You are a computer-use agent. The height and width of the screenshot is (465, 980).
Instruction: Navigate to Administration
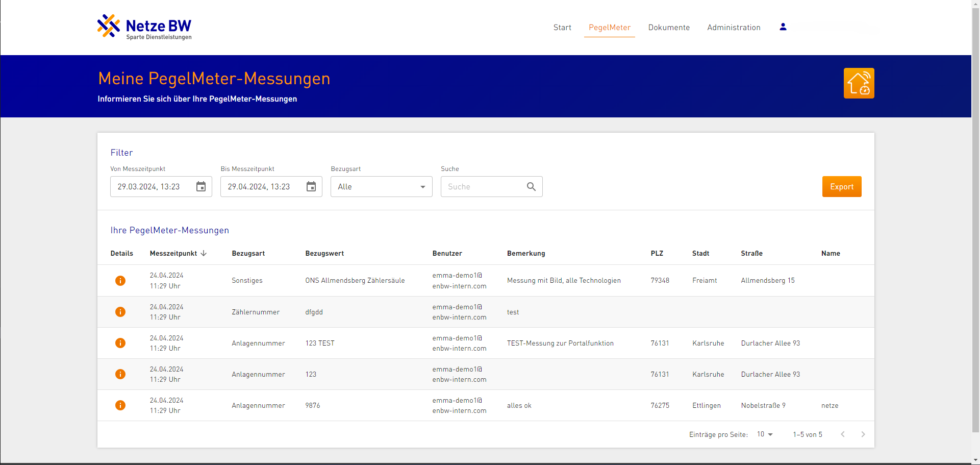tap(734, 28)
